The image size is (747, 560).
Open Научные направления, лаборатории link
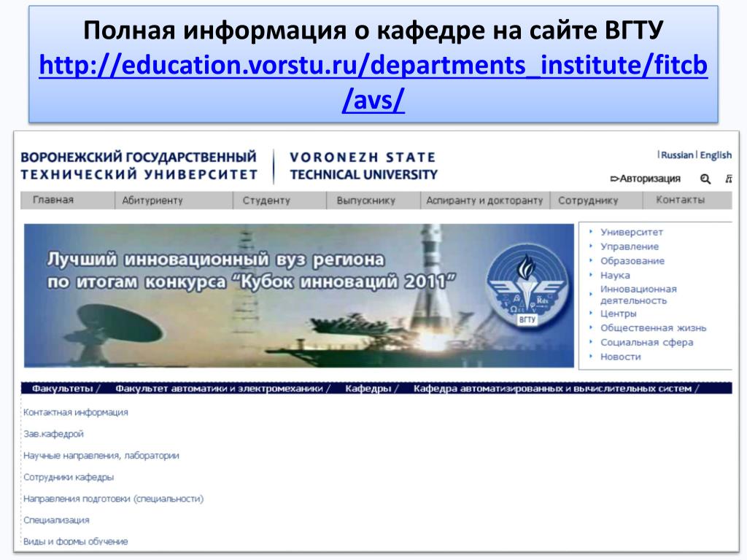(101, 456)
